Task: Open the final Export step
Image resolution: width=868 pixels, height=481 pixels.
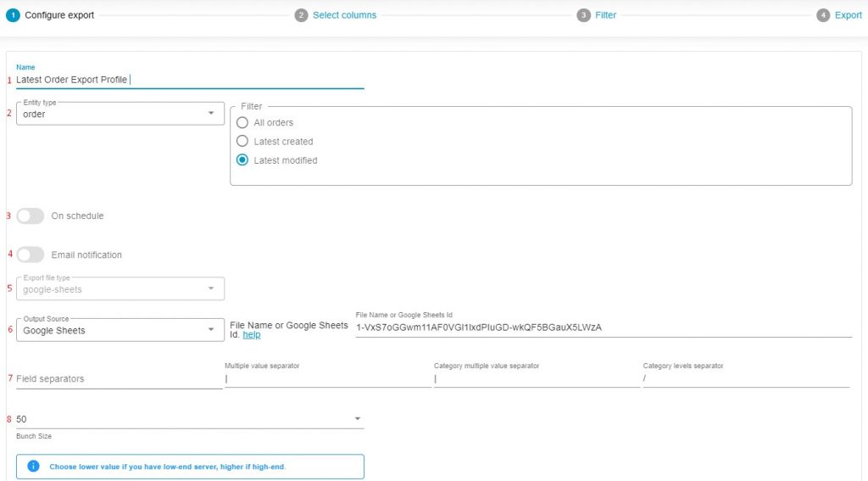Action: click(x=848, y=15)
